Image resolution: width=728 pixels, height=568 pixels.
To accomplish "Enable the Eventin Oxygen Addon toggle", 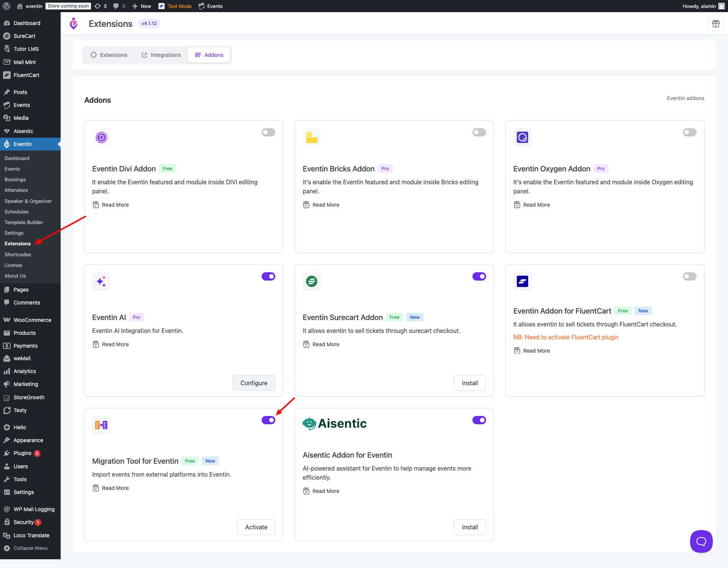I will point(689,132).
